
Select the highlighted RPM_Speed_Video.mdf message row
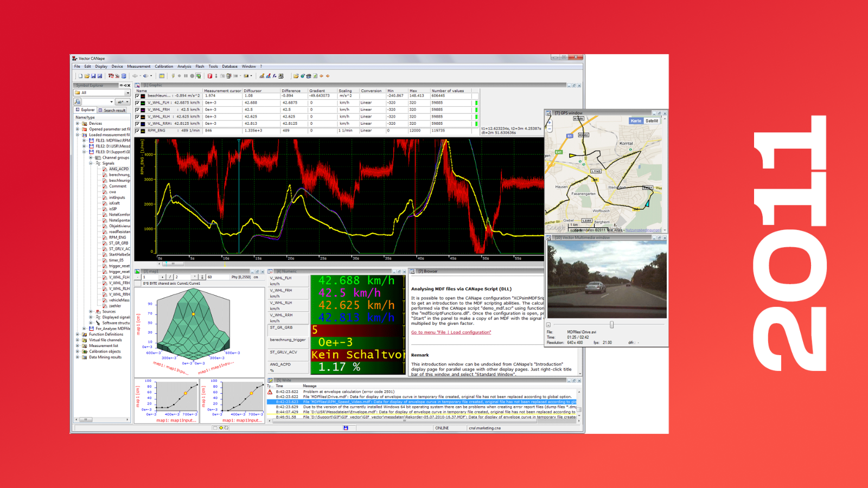coord(422,402)
